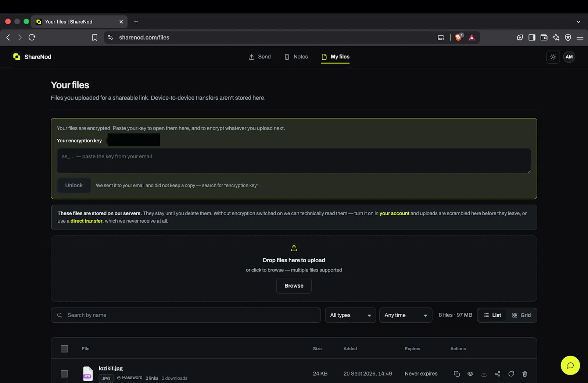Select the 'Your files | ShareNod' browser tab
588x383 pixels.
pos(79,22)
